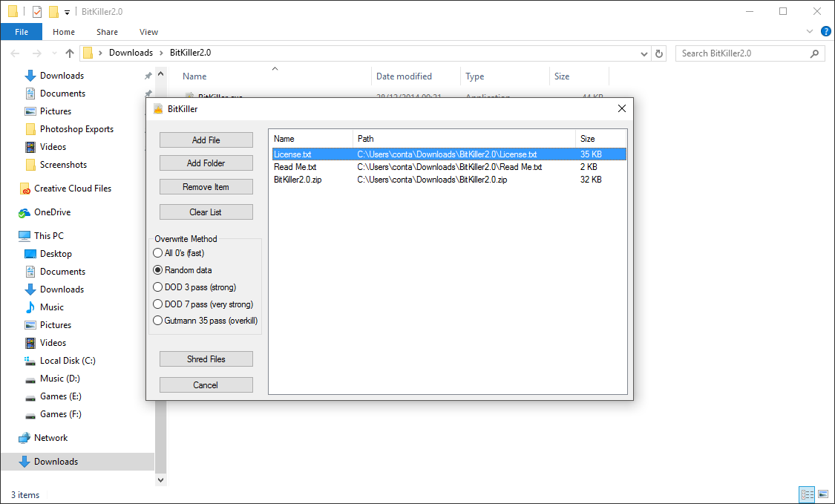Collapse the ribbon with the chevron arrow
The width and height of the screenshot is (835, 504).
[x=810, y=31]
